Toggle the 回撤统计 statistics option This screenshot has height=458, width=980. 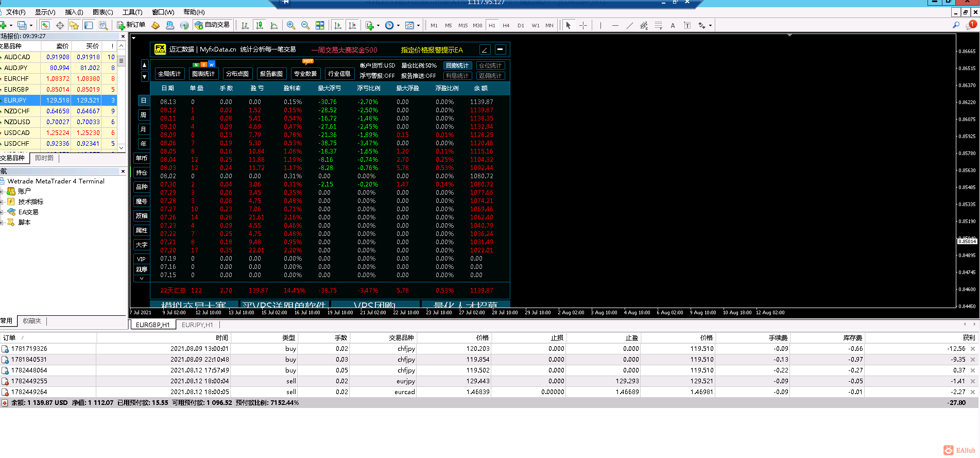(457, 65)
